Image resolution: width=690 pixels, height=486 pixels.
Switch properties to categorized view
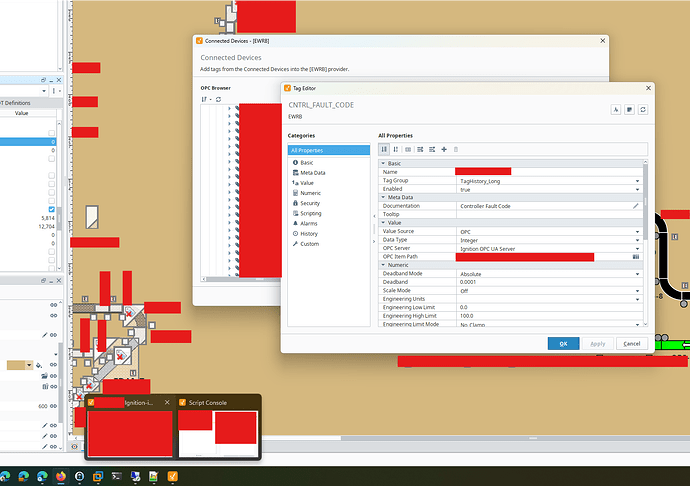pyautogui.click(x=384, y=150)
